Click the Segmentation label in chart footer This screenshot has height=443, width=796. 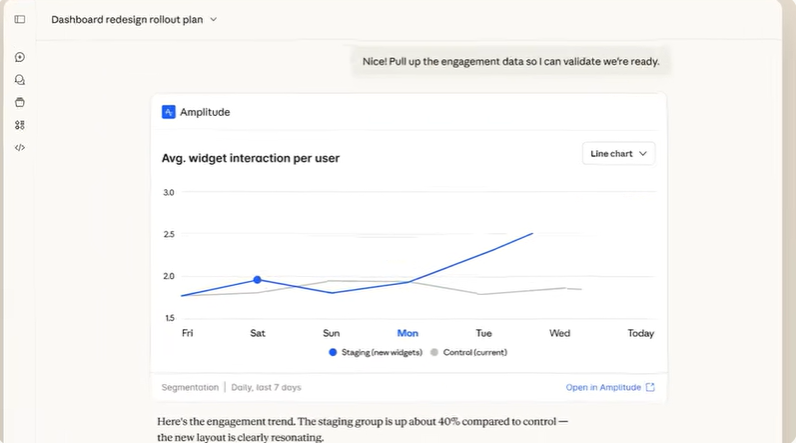[x=189, y=387]
